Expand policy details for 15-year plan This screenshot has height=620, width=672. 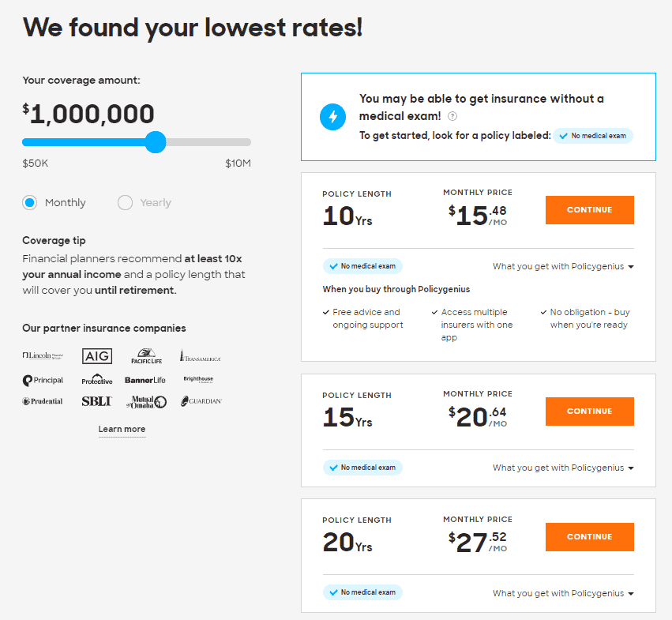563,468
